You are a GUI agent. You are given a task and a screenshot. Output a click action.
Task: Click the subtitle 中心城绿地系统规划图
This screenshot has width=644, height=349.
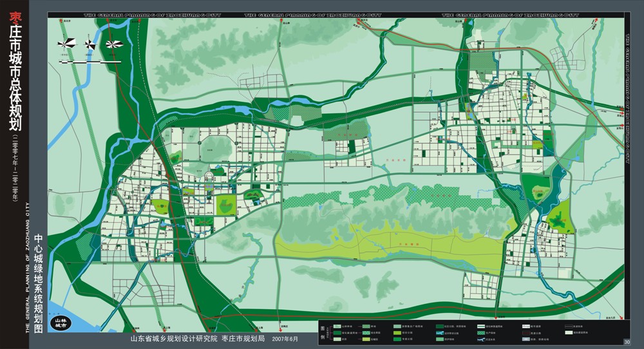(39, 283)
